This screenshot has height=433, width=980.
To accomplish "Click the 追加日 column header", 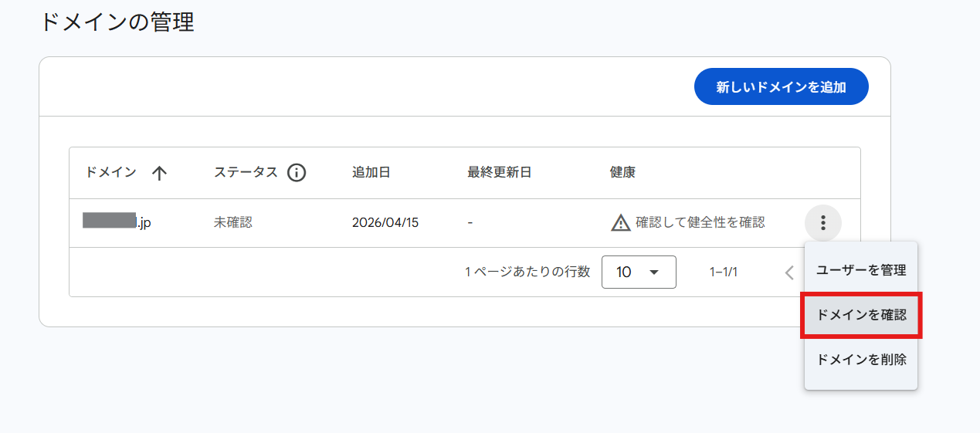I will tap(371, 172).
